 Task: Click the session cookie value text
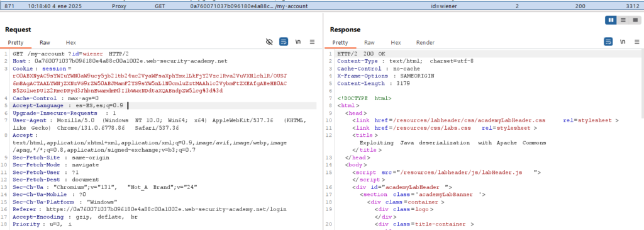coord(150,83)
